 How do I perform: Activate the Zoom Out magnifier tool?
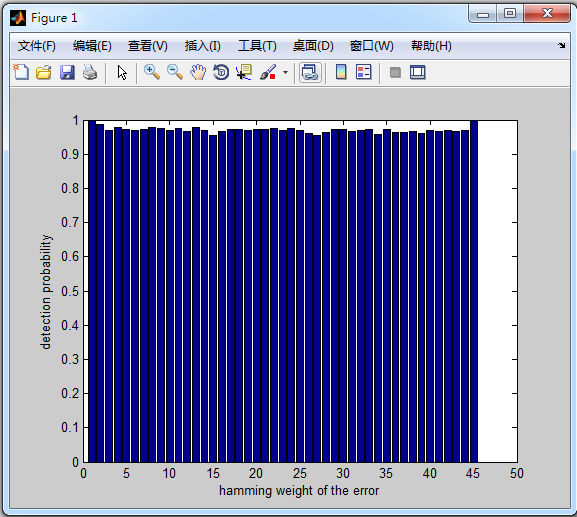click(175, 72)
